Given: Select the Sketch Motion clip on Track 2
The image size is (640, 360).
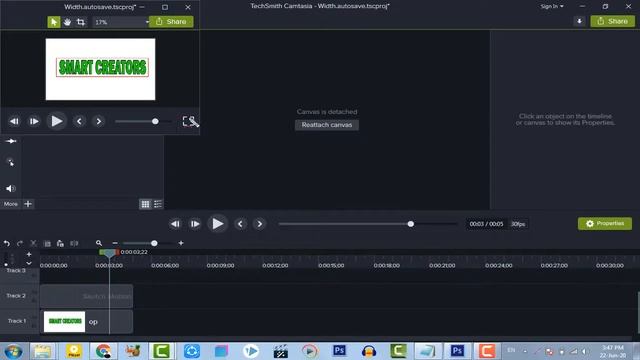Looking at the screenshot, I should tap(87, 296).
